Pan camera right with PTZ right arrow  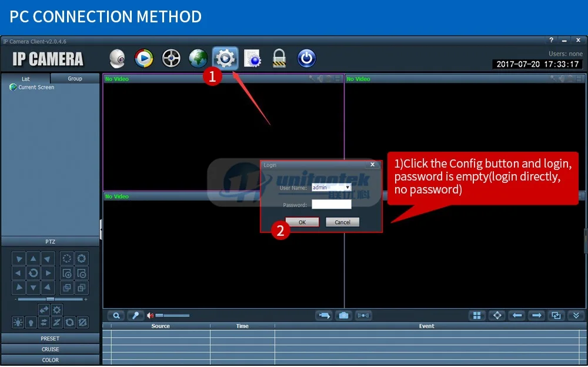(x=48, y=273)
